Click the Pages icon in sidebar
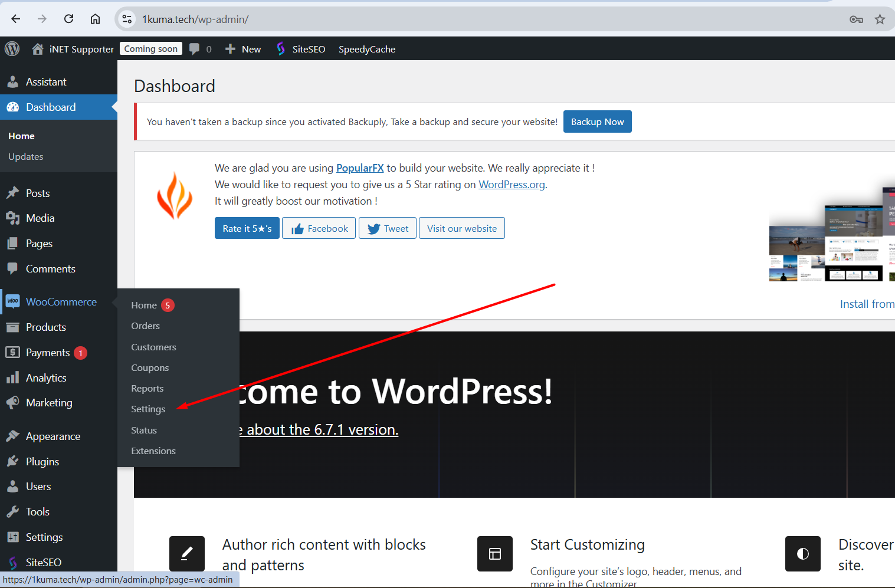Image resolution: width=895 pixels, height=588 pixels. (x=12, y=244)
